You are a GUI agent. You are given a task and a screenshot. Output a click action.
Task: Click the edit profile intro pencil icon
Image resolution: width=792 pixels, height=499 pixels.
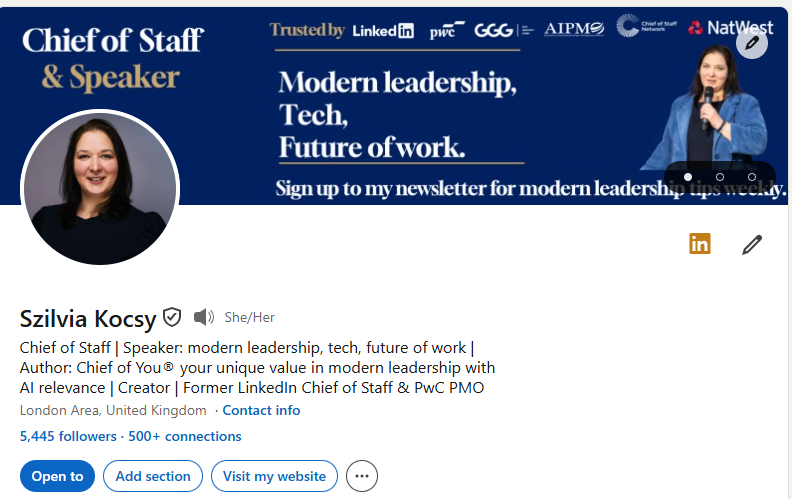(752, 244)
